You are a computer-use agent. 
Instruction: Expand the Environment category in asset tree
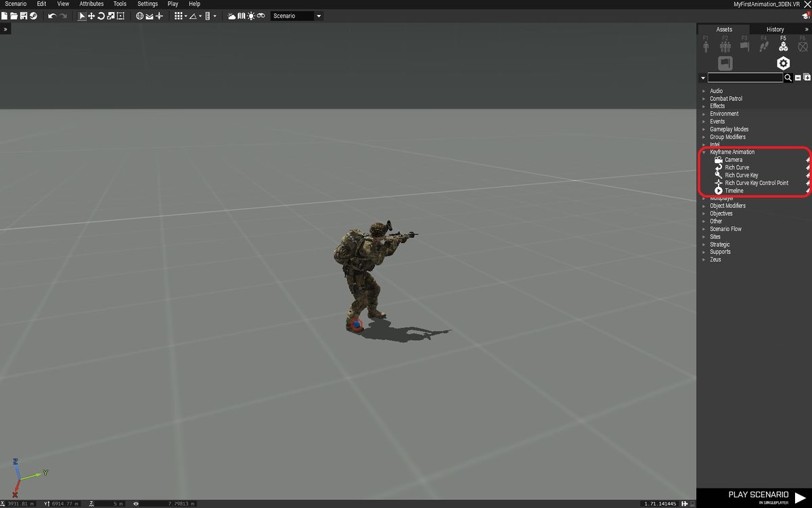pos(704,114)
